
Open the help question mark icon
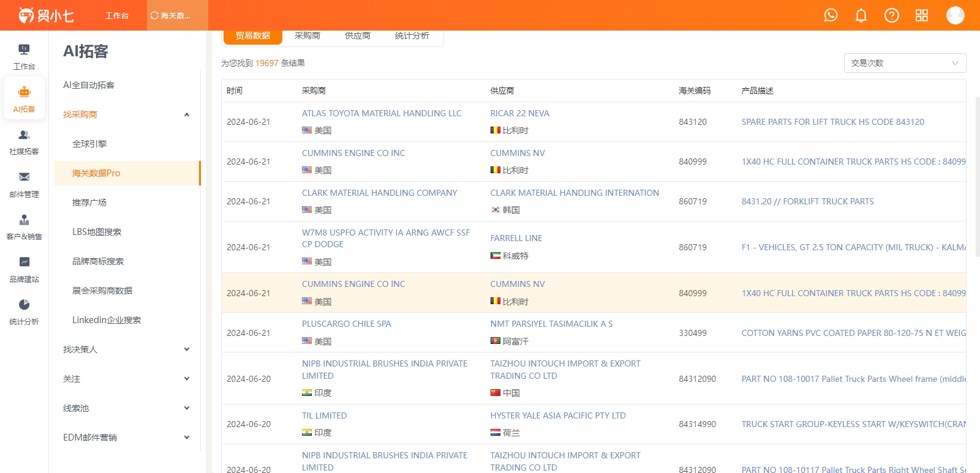892,15
